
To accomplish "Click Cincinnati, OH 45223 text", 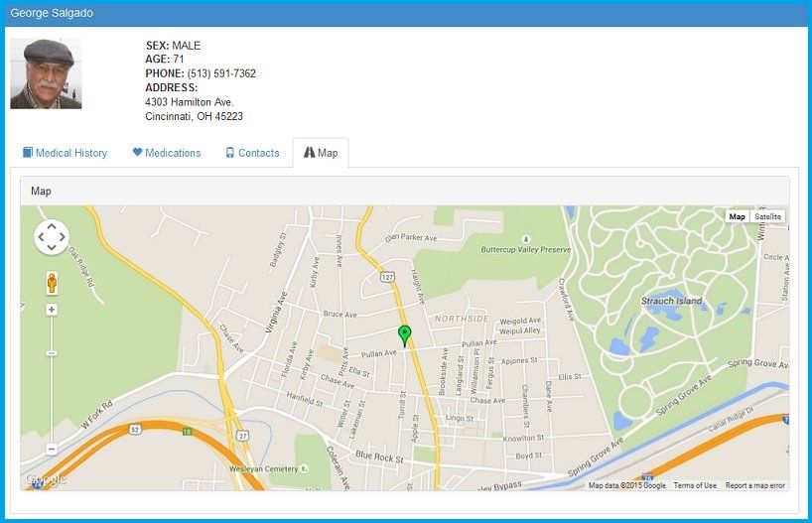I will [x=194, y=116].
